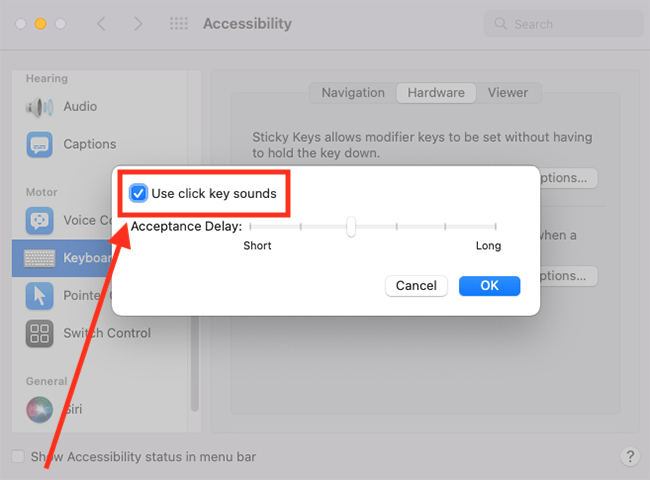Switch to the Viewer tab
The width and height of the screenshot is (650, 480).
point(508,92)
